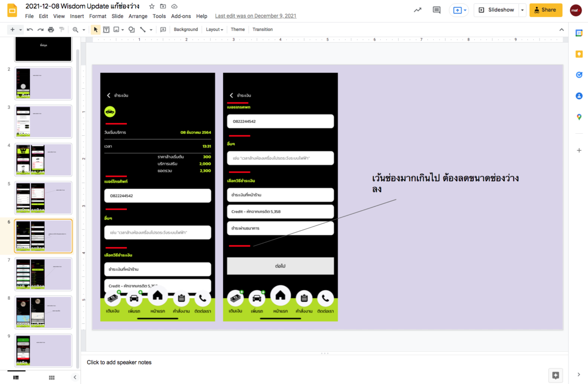Select the Shape tool
This screenshot has width=588, height=384.
(x=131, y=29)
